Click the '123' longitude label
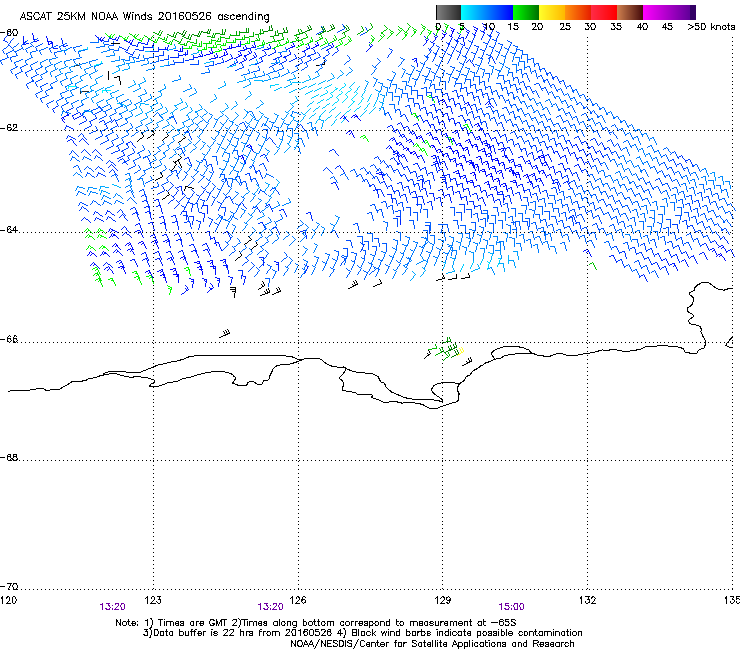Image resolution: width=740 pixels, height=650 pixels. pos(153,600)
